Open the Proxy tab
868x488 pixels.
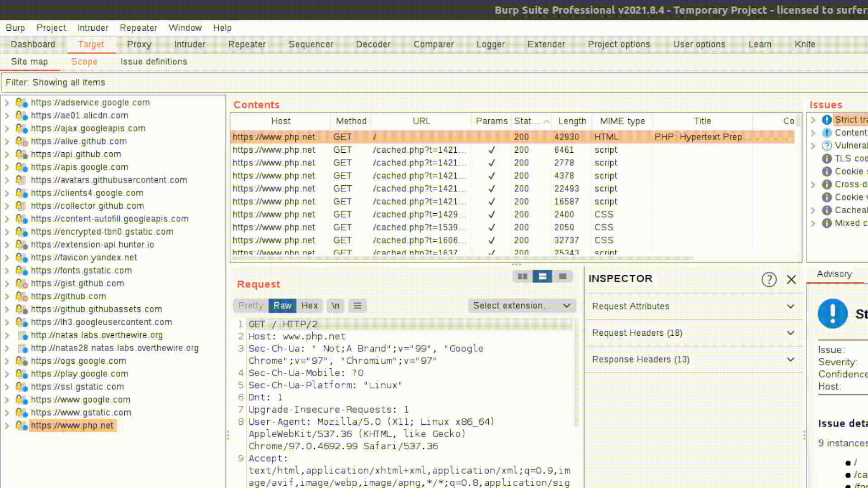coord(139,44)
